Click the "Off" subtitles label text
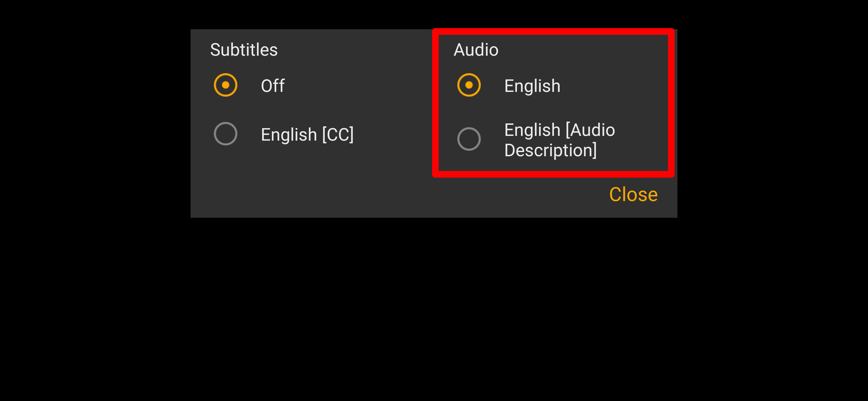This screenshot has height=401, width=868. pos(273,86)
